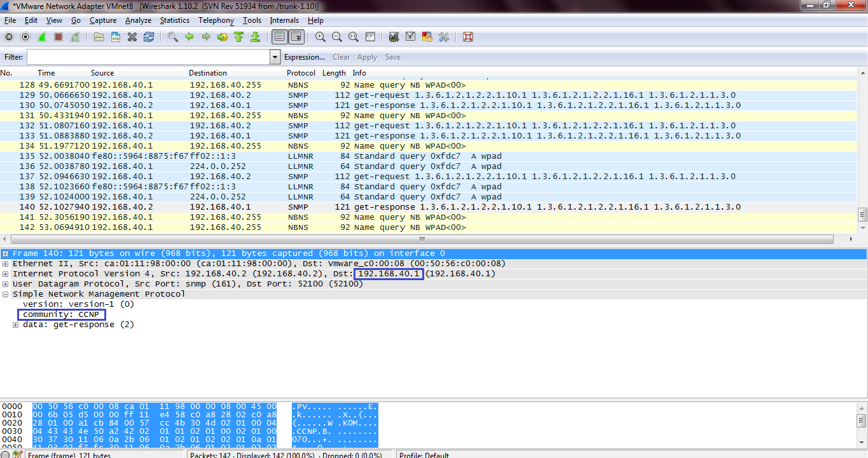Open expert info status bar icon
This screenshot has height=458, width=868.
(x=6, y=454)
